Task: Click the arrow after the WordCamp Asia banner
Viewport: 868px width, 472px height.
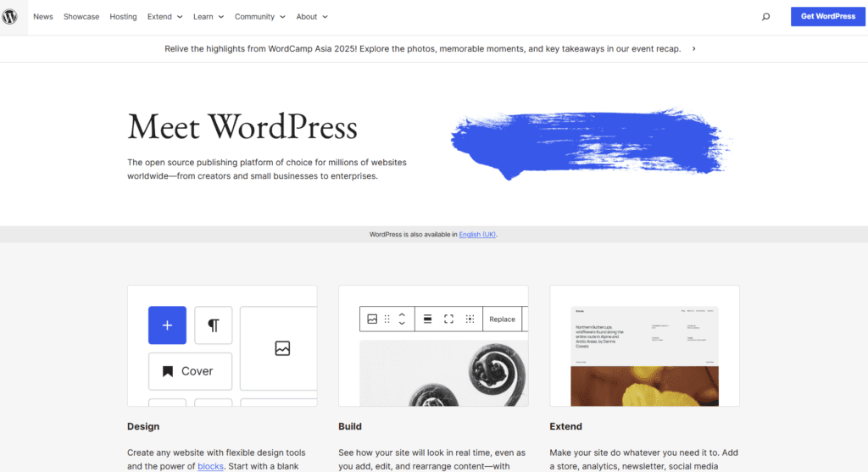Action: click(693, 48)
